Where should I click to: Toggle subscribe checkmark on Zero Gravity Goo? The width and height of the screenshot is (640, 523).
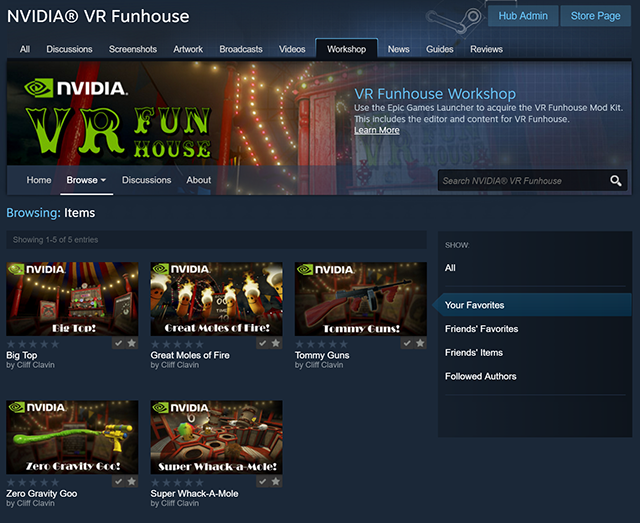pos(118,482)
